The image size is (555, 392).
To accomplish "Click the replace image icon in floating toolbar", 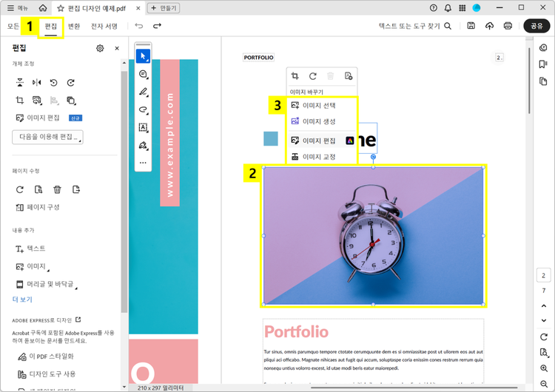I will [349, 76].
